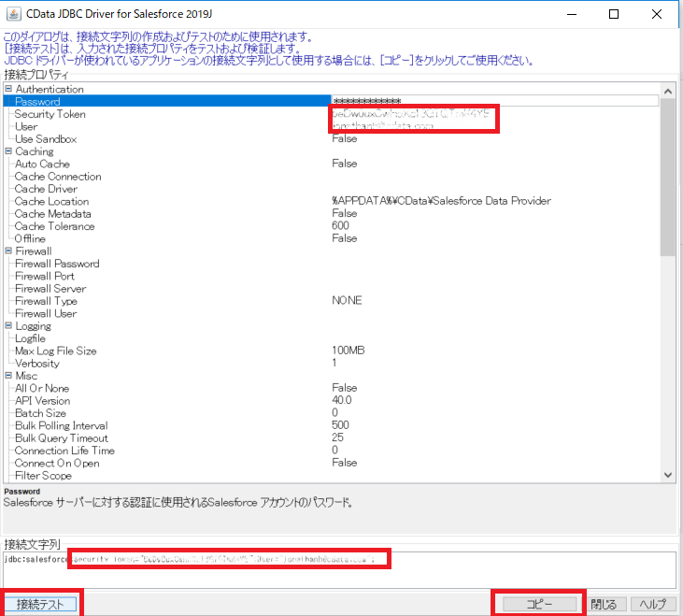The image size is (683, 616).
Task: Select the Cache Tolerance property
Action: pyautogui.click(x=54, y=226)
